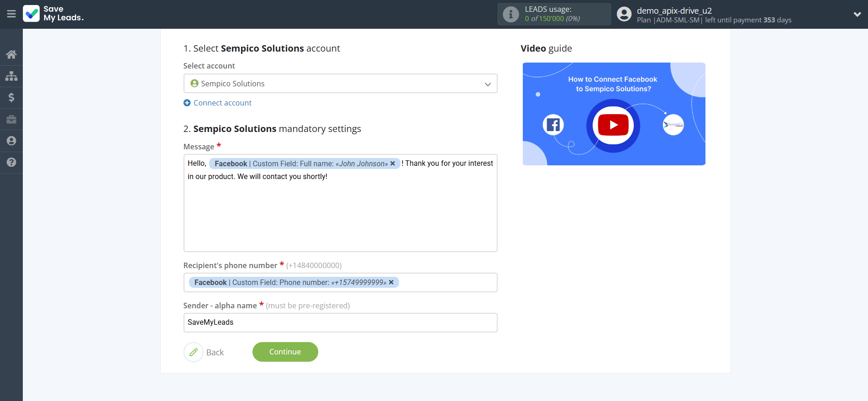Click the Sender alpha name field
The height and width of the screenshot is (401, 868).
(340, 322)
